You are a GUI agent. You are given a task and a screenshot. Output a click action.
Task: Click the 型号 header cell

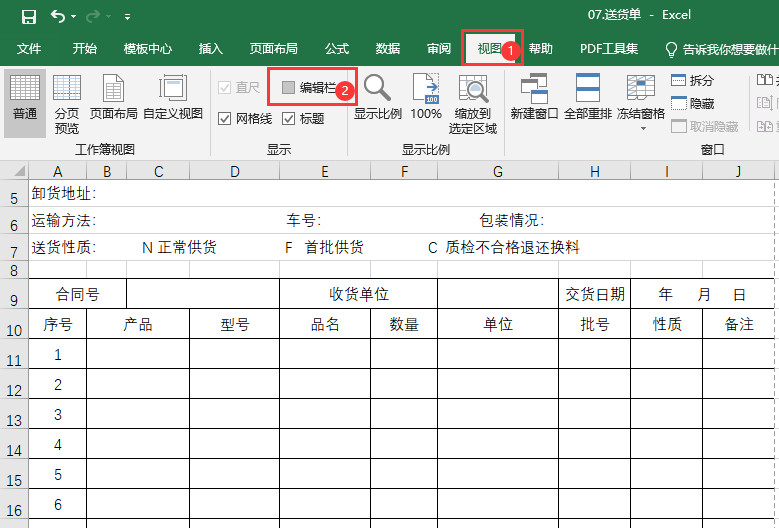click(234, 324)
